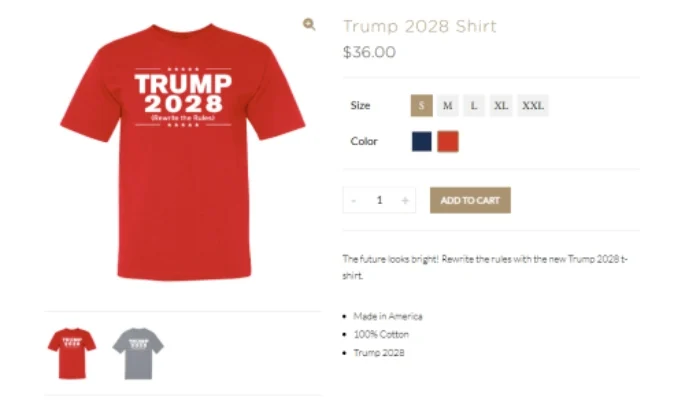
Task: Open the main red shirt product image
Action: click(183, 152)
